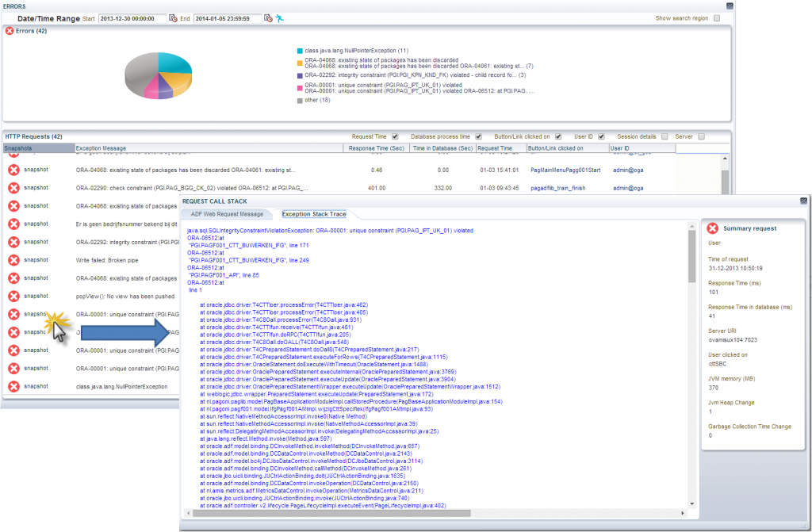Open the snapshot for Write failed: Broken pipe
The height and width of the screenshot is (532, 812).
(36, 259)
